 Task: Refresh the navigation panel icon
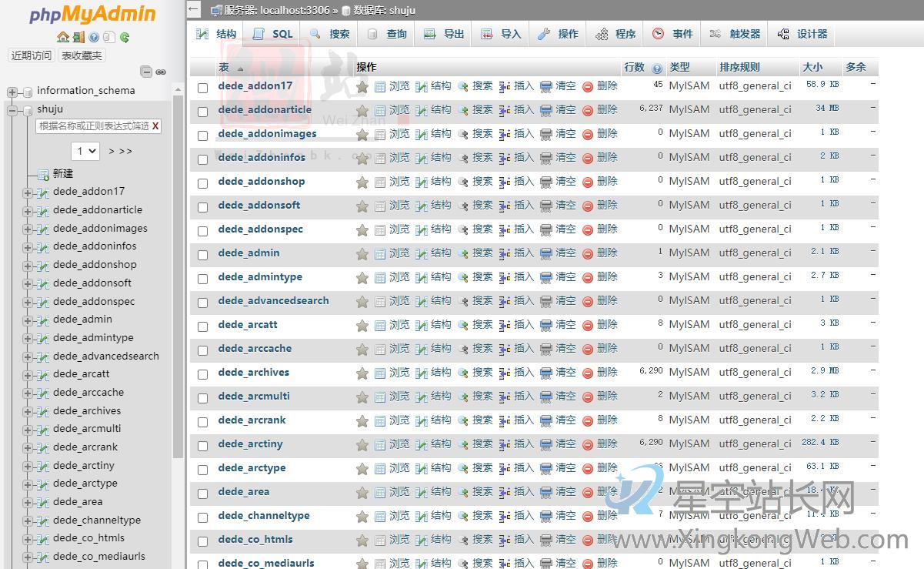pos(125,38)
